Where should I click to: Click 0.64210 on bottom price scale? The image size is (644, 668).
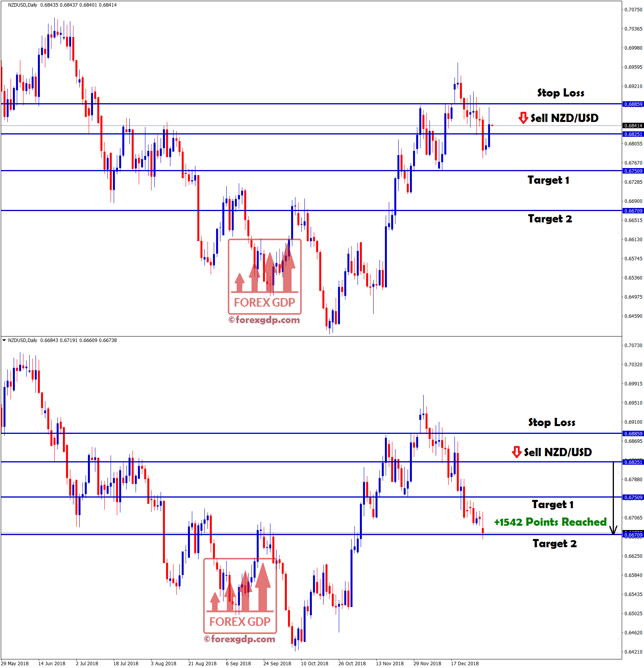coord(633,652)
